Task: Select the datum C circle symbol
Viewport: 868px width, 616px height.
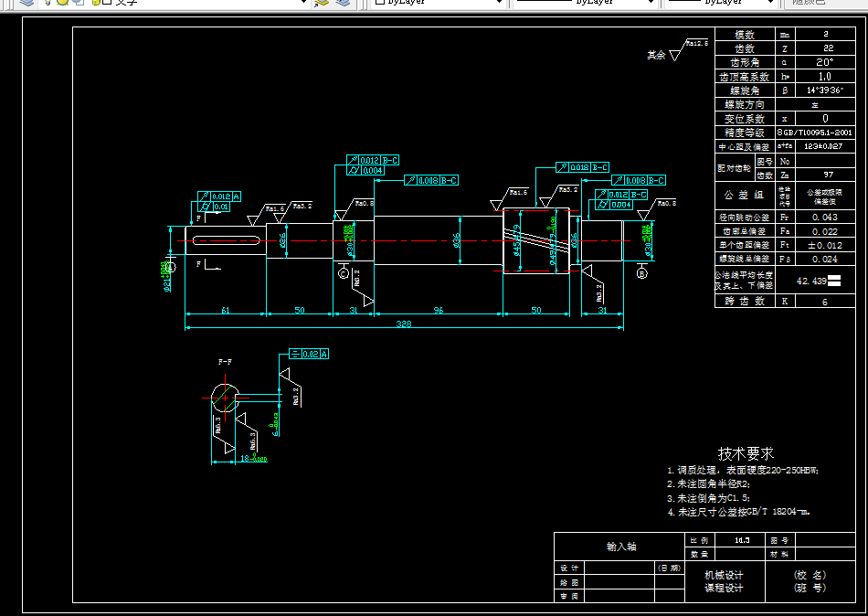Action: [344, 273]
